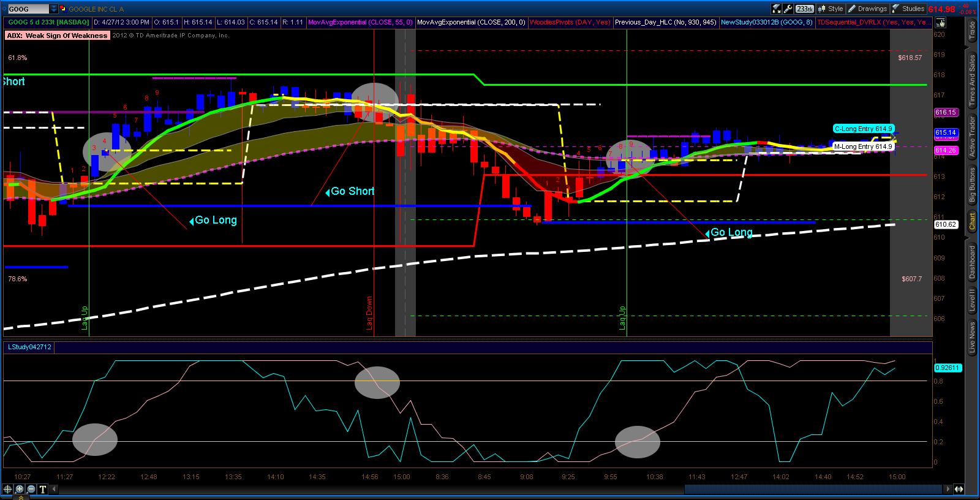
Task: Click the TDSequential_DVRLX study label
Action: coord(875,22)
